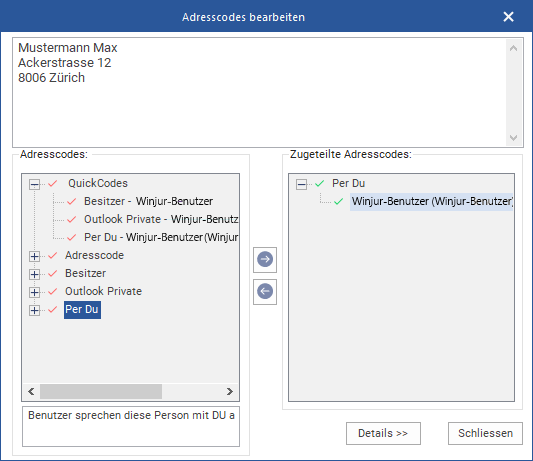Screen dimensions: 533x461
Task: Select the Outlook Private category item
Action: pos(103,291)
